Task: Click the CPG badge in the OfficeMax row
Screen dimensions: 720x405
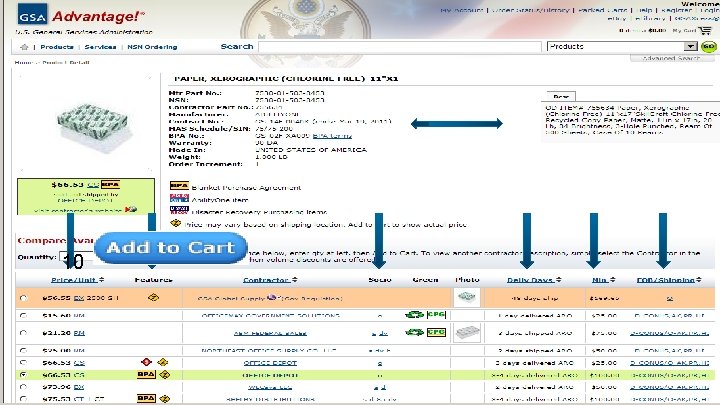Action: coord(436,315)
